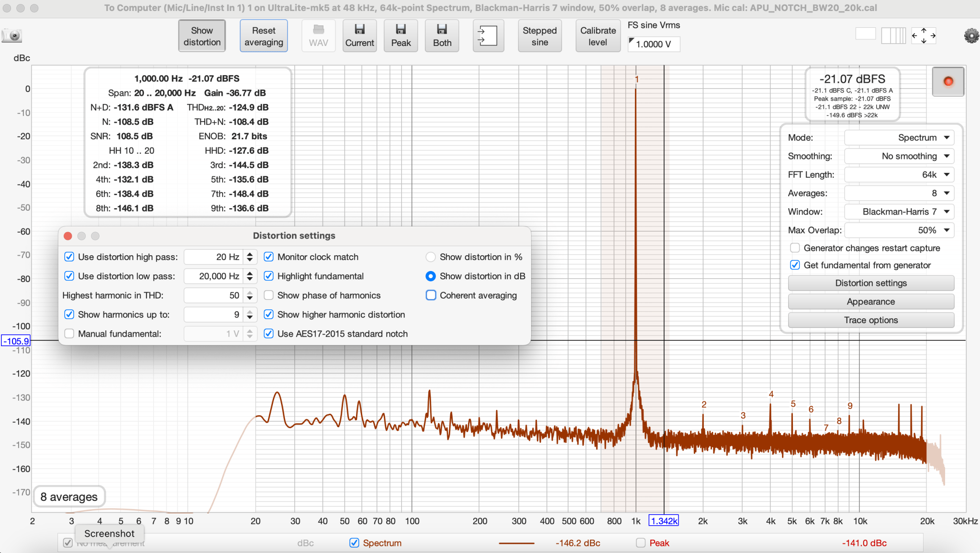
Task: Open the Max Overlap dropdown
Action: pyautogui.click(x=899, y=230)
